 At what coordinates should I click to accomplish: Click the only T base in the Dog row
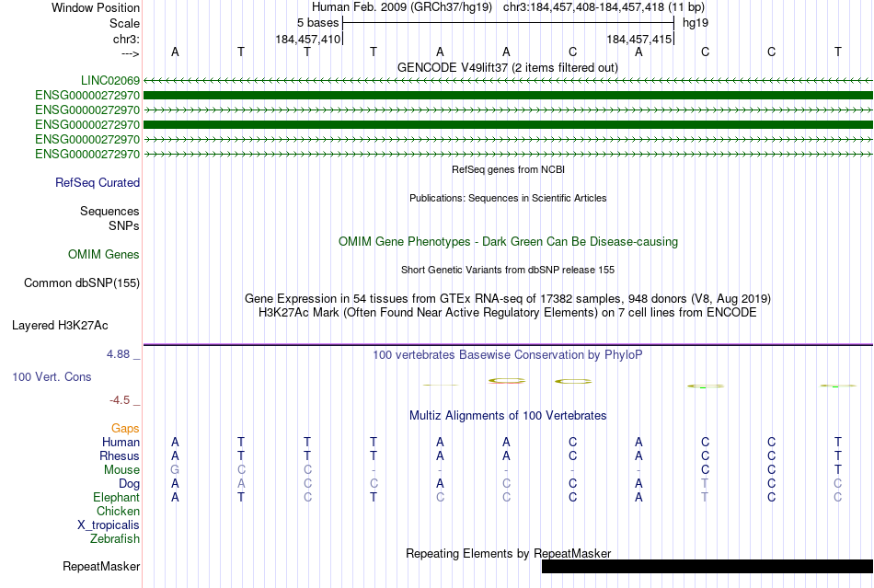pos(705,484)
